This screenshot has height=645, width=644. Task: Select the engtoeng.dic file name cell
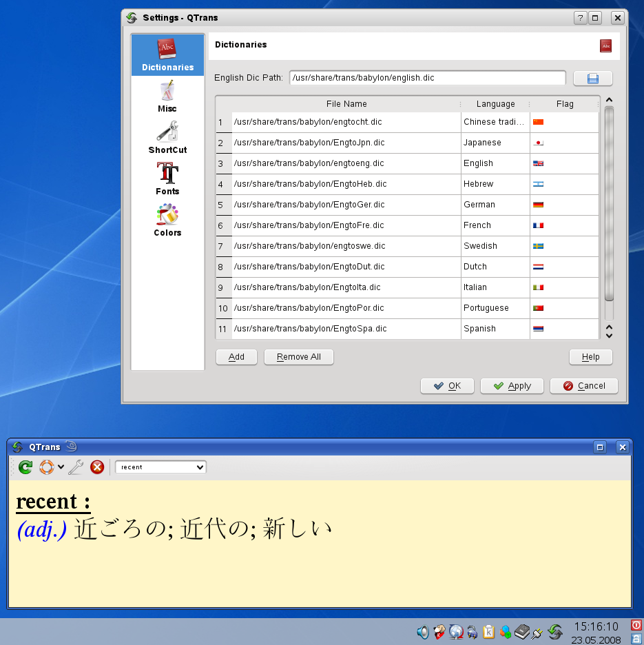pos(346,163)
